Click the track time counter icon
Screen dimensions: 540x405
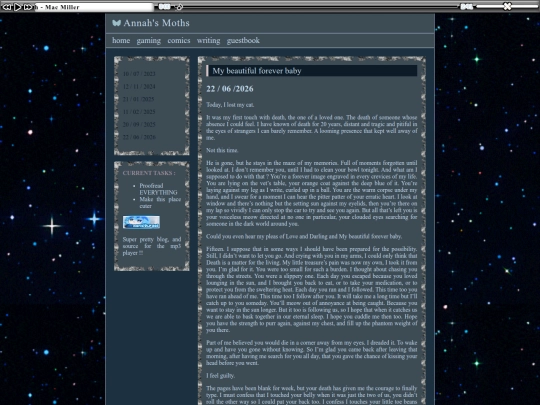point(164,6)
